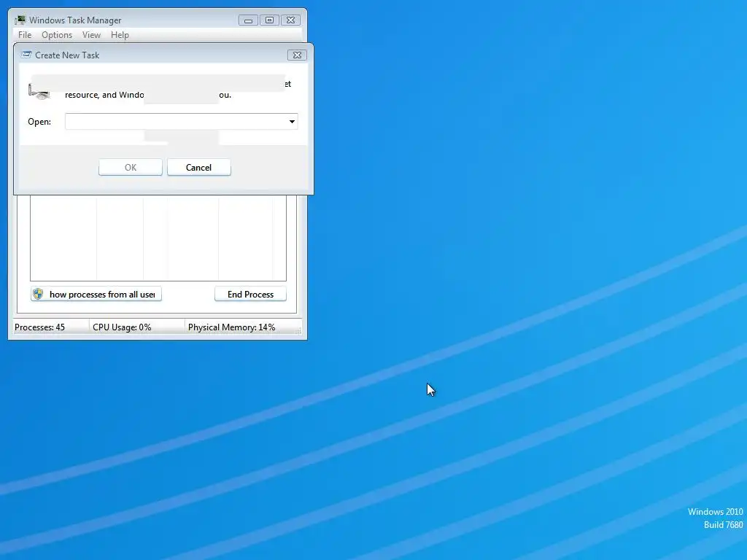Click the OK button in Create New Task
Viewport: 747px width, 560px height.
131,168
